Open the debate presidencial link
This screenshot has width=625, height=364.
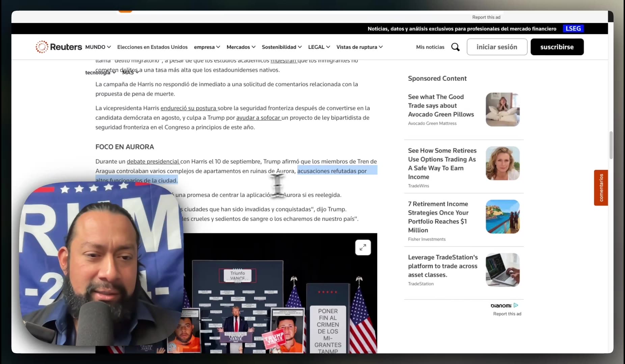click(153, 161)
